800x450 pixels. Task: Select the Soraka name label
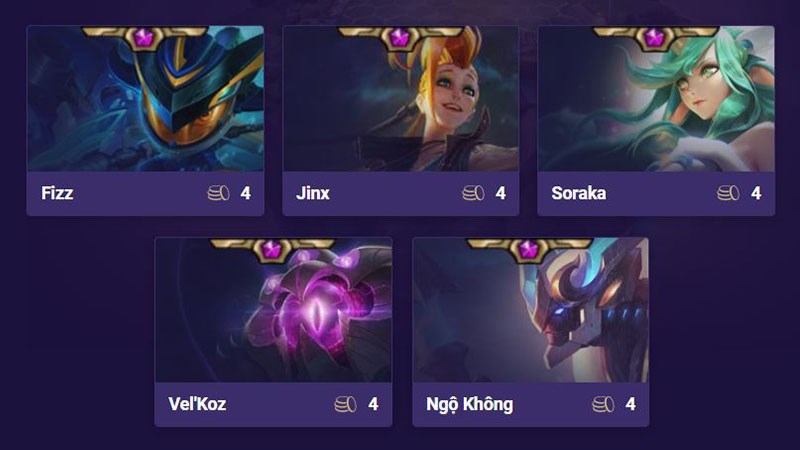pos(579,193)
